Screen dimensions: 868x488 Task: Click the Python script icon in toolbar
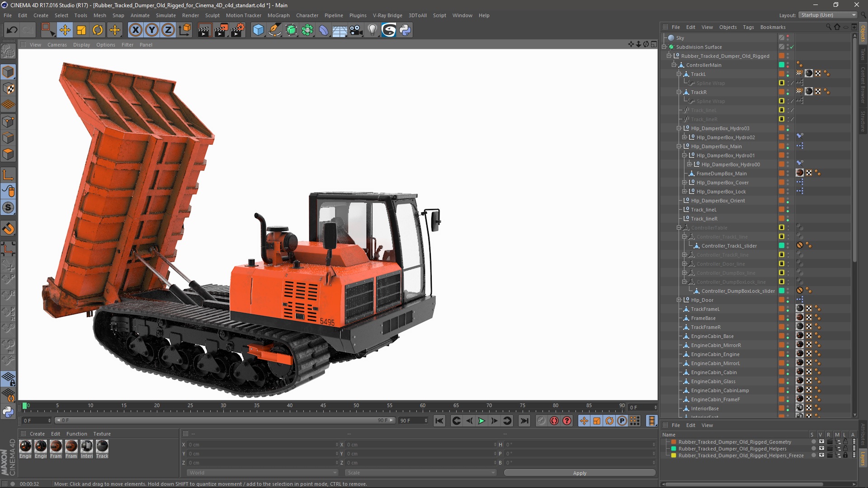pos(405,30)
